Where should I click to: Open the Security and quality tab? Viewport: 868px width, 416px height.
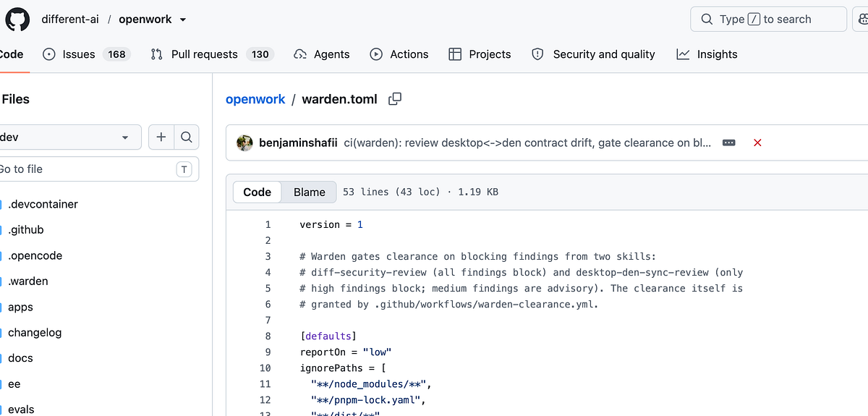pyautogui.click(x=593, y=54)
